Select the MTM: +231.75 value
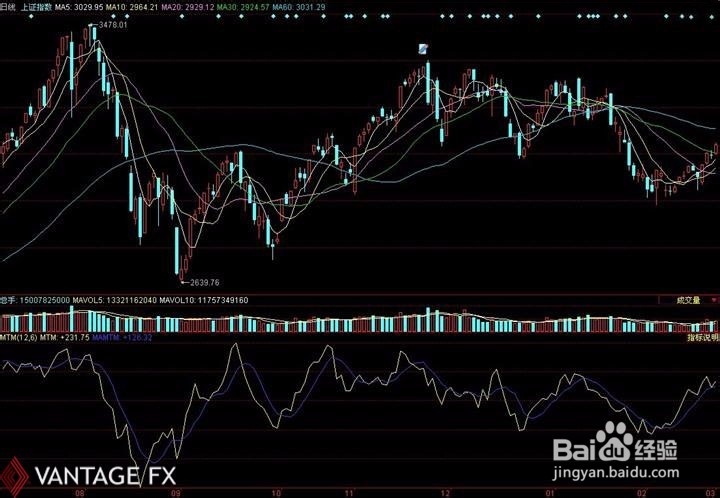 point(64,337)
